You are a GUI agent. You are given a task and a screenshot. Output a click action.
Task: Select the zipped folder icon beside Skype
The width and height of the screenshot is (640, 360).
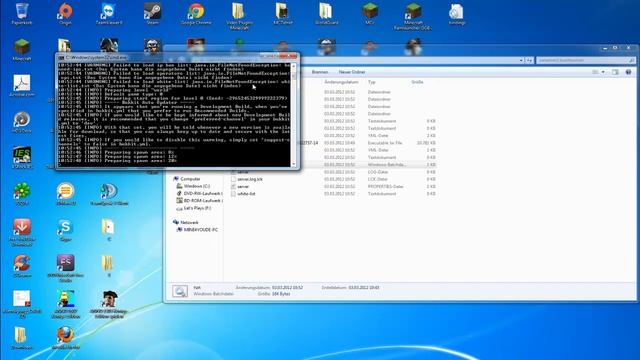[108, 229]
